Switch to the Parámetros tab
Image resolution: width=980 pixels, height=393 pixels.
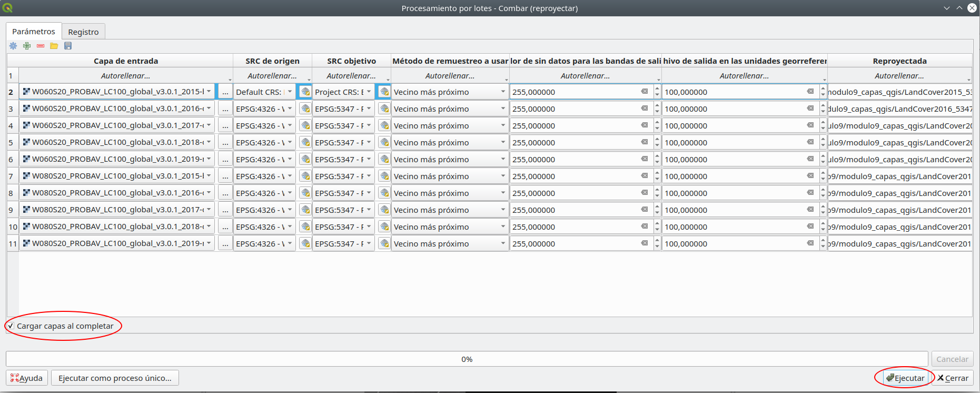(x=34, y=32)
